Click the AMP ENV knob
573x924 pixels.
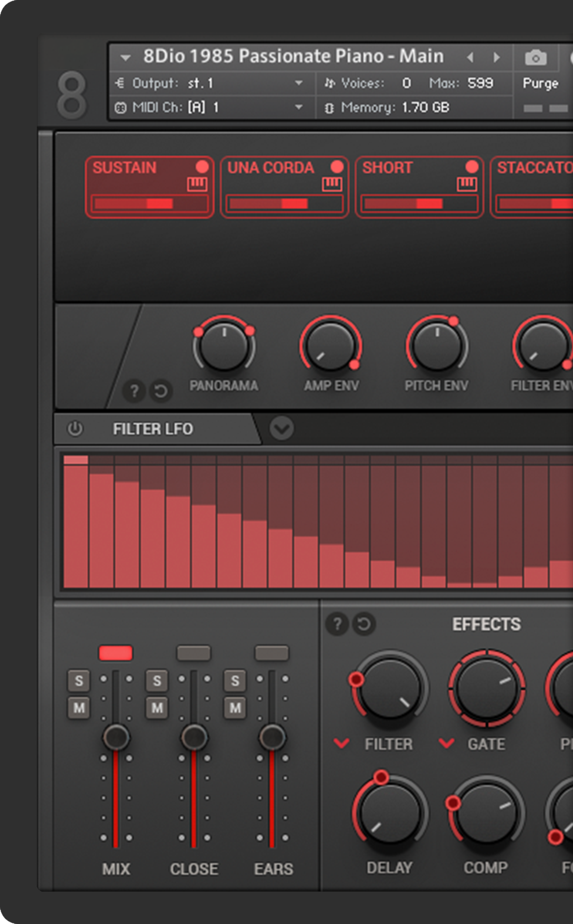pos(331,345)
